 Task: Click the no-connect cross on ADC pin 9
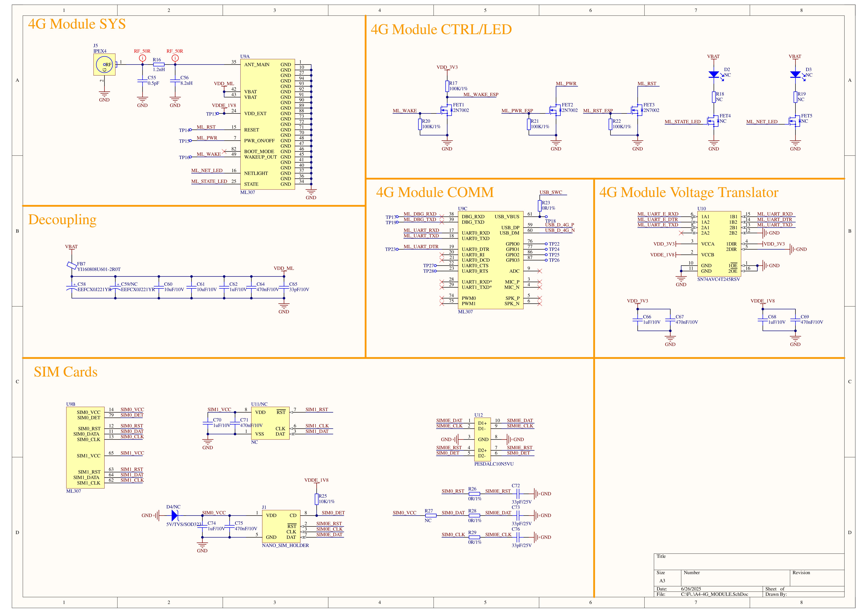[x=540, y=271]
